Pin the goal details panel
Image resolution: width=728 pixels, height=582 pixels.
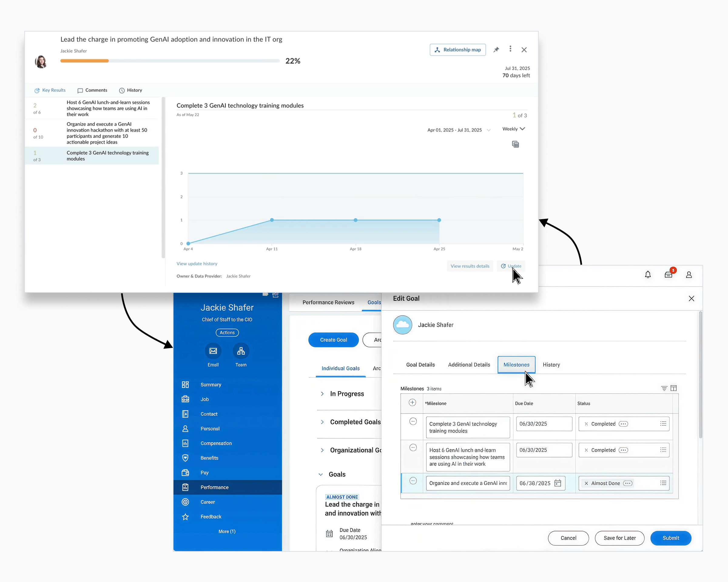(x=496, y=49)
